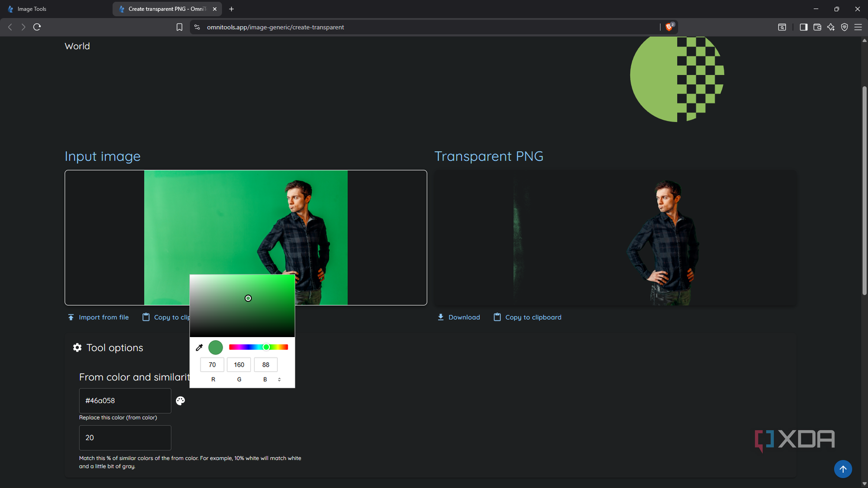Click the back navigation arrow
This screenshot has width=868, height=488.
[10, 27]
